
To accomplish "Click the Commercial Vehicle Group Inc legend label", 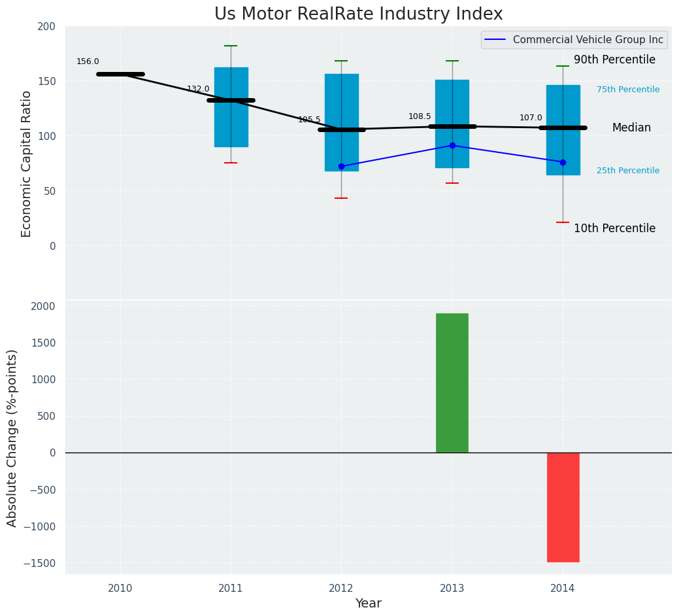I will [x=588, y=40].
